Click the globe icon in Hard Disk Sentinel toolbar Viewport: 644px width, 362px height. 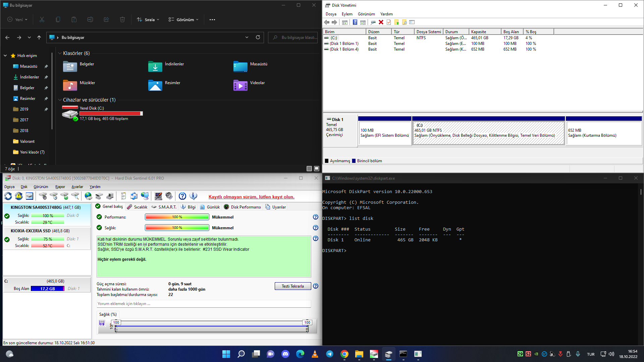(x=88, y=196)
